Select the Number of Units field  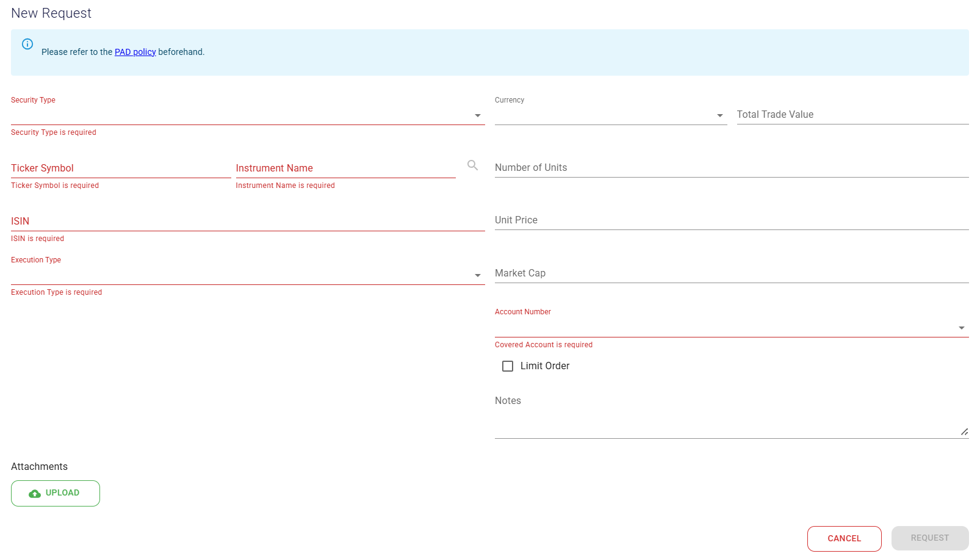pyautogui.click(x=731, y=168)
